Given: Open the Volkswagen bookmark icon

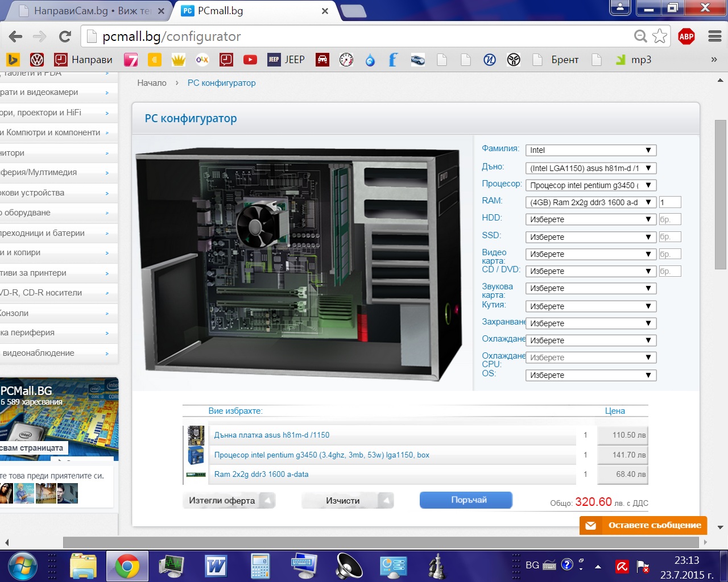Looking at the screenshot, I should tap(37, 60).
